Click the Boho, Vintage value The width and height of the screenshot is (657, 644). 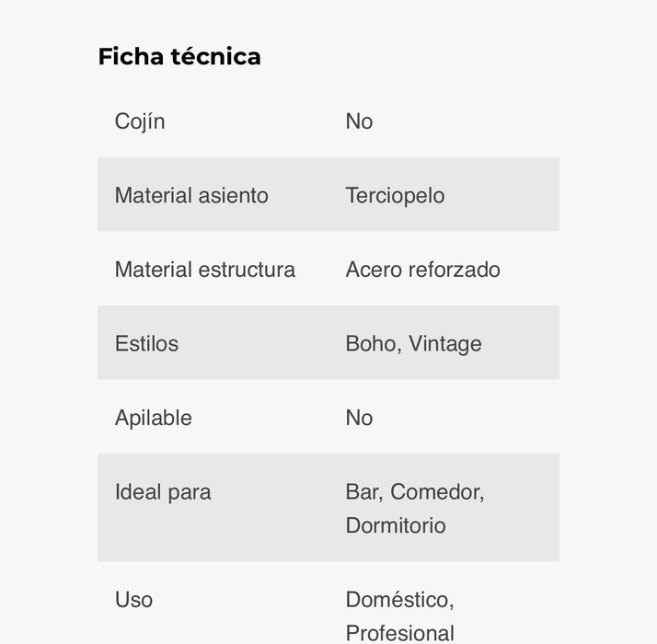coord(413,343)
